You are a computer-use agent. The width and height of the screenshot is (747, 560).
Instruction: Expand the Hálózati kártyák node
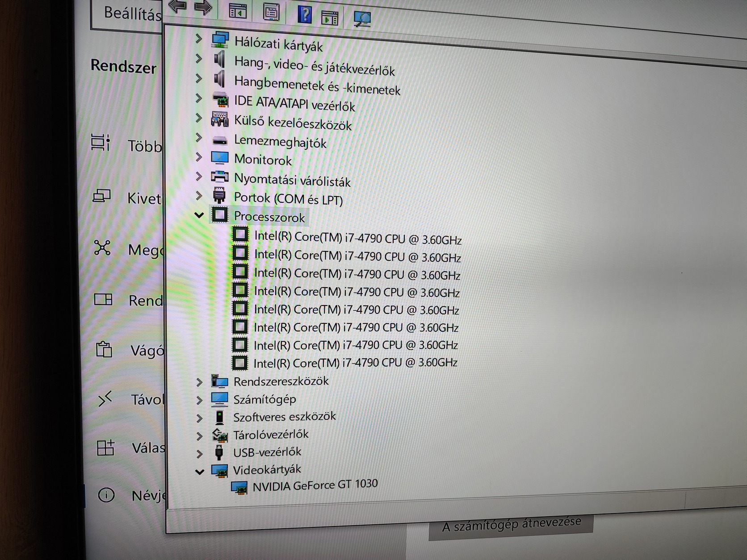click(x=199, y=39)
